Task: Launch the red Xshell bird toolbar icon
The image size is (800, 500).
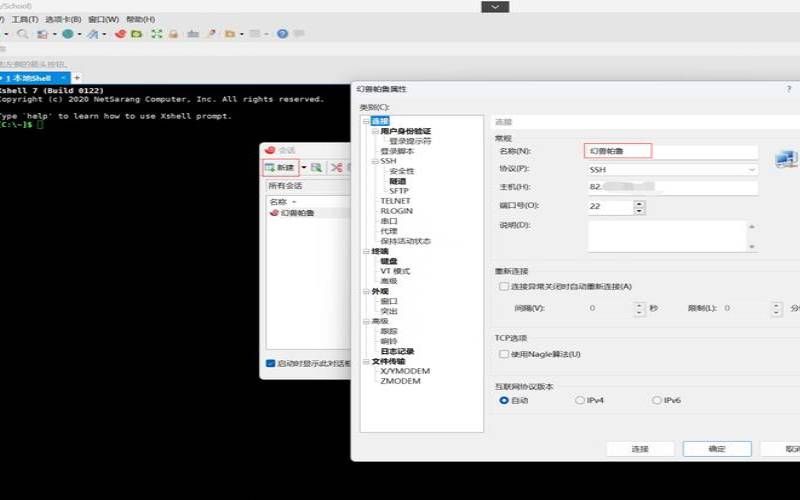Action: (x=120, y=34)
